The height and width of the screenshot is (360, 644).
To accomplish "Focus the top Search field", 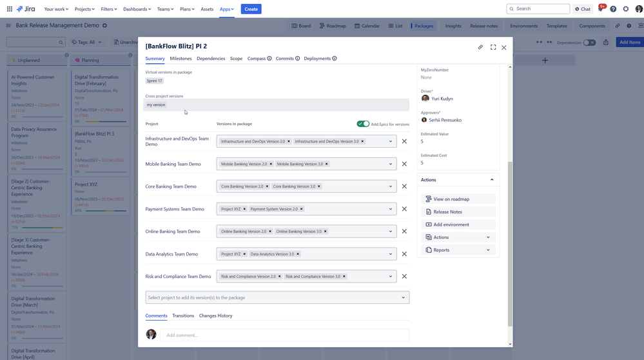I will tap(538, 8).
